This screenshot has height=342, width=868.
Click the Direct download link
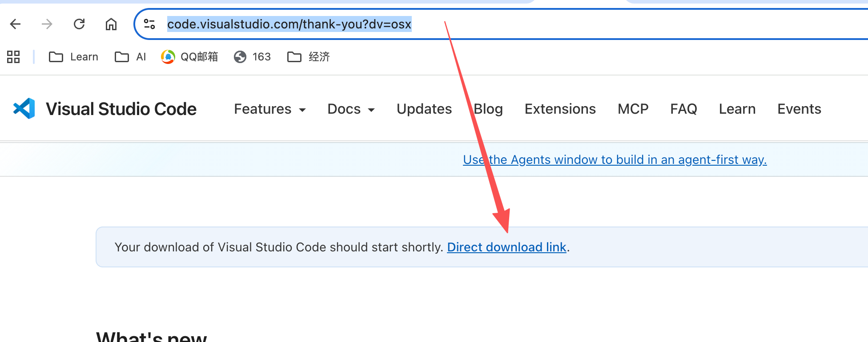[506, 247]
